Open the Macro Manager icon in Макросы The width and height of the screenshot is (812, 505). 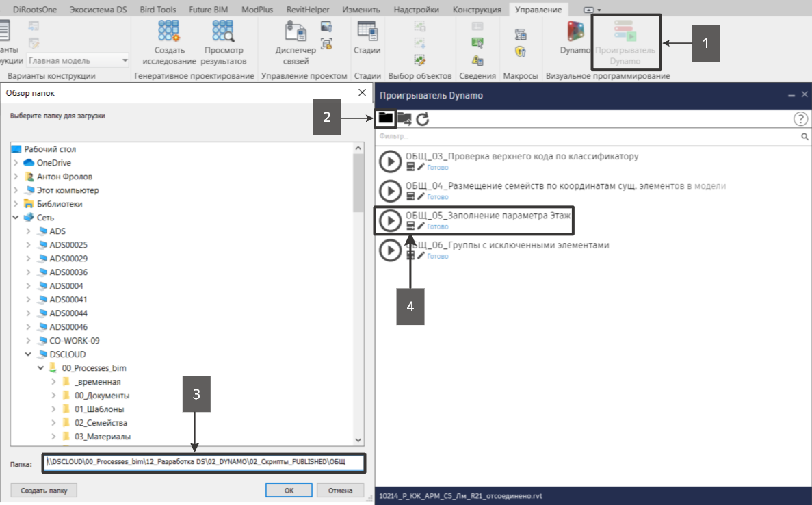tap(521, 35)
